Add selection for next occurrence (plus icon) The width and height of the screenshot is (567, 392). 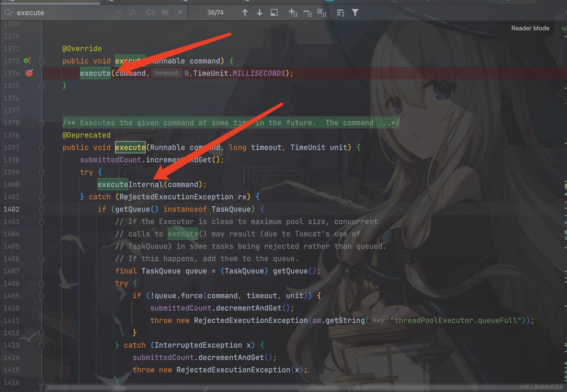(293, 12)
